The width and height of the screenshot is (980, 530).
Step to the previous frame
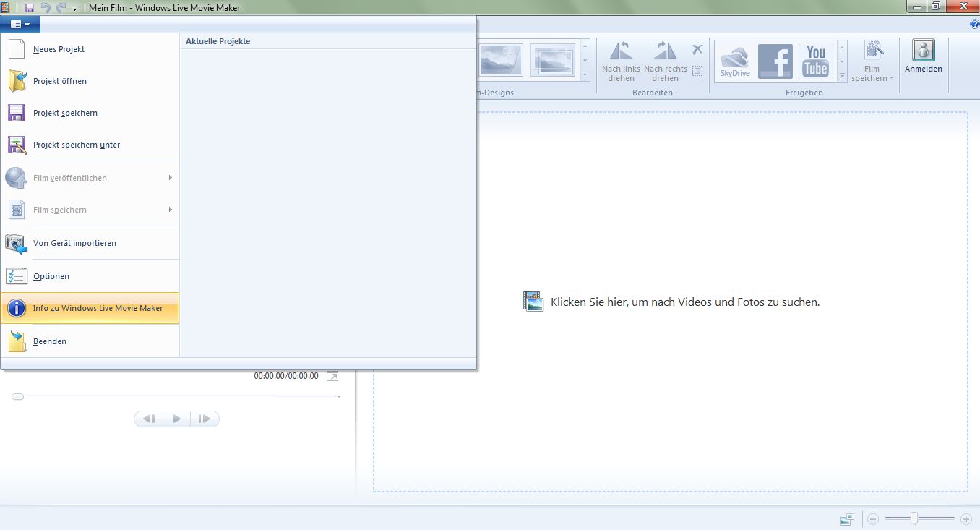149,419
